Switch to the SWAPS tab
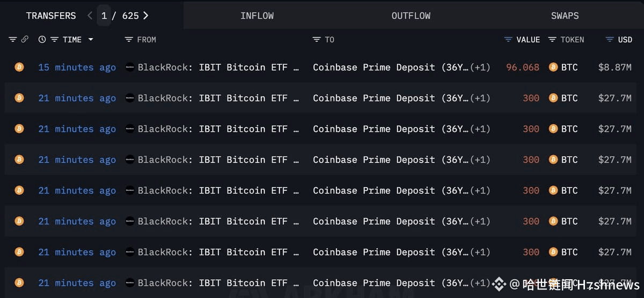 point(565,16)
